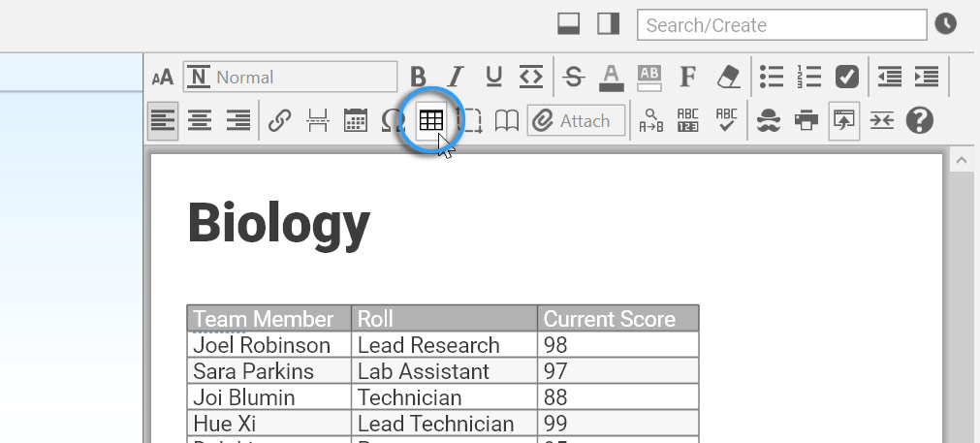
Task: Insert a date using the calendar icon
Action: [x=356, y=121]
